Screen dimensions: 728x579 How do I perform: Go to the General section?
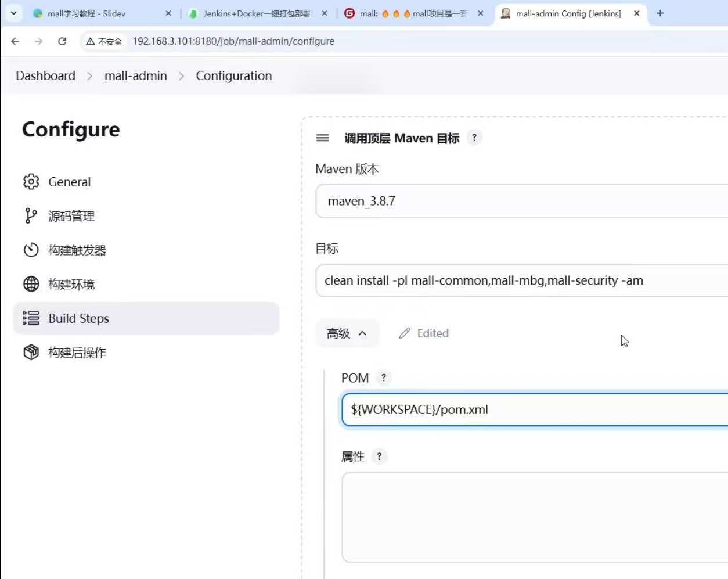click(x=146, y=182)
